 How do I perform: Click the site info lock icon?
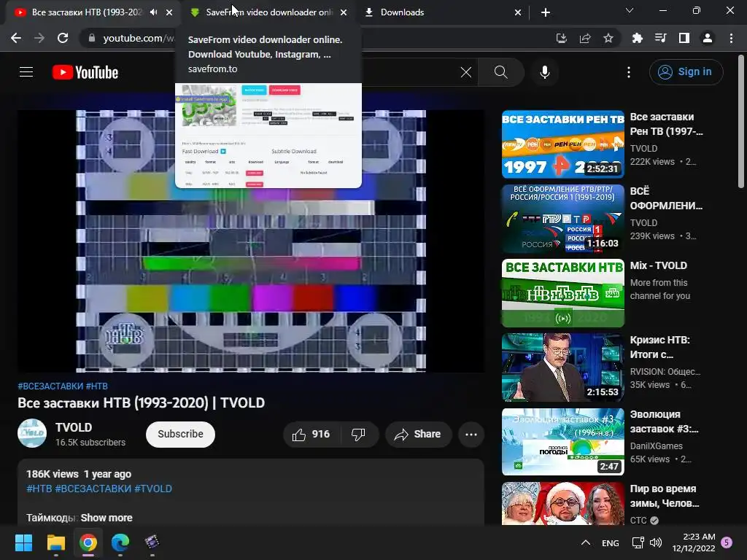(92, 38)
